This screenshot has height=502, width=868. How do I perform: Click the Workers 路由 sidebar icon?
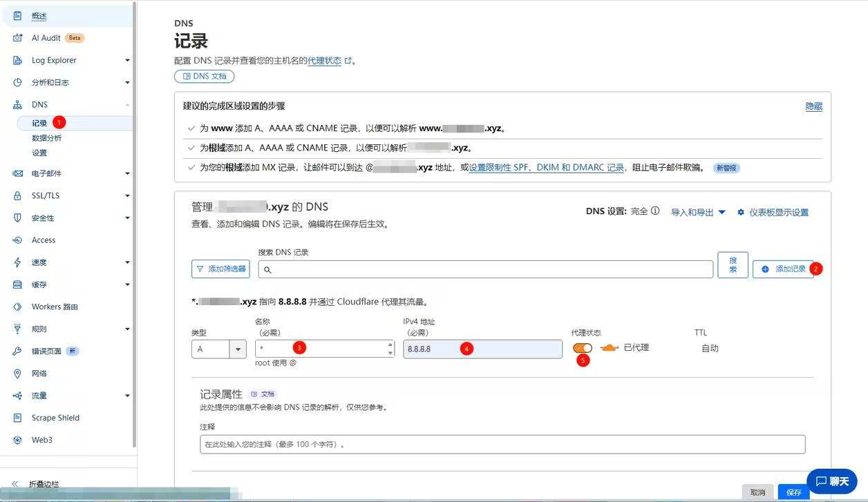(x=18, y=307)
